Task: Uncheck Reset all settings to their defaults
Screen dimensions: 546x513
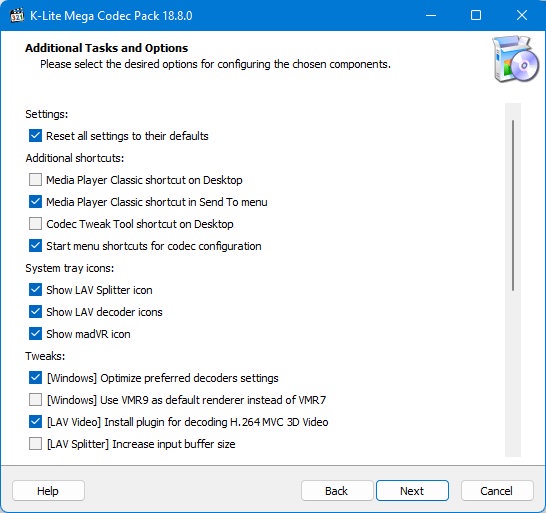Action: coord(35,135)
